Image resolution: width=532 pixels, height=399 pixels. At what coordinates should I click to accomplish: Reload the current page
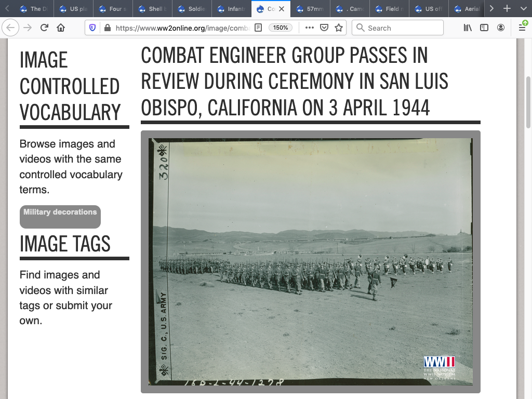click(x=44, y=28)
